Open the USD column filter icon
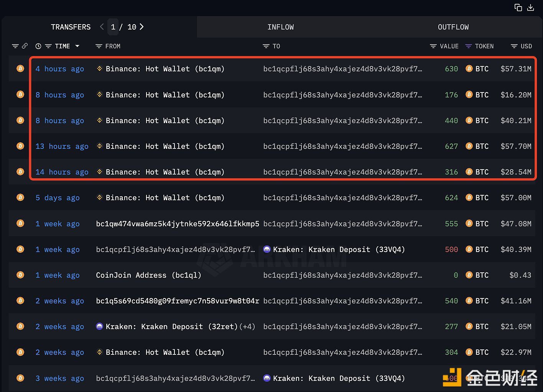This screenshot has height=392, width=543. 514,46
